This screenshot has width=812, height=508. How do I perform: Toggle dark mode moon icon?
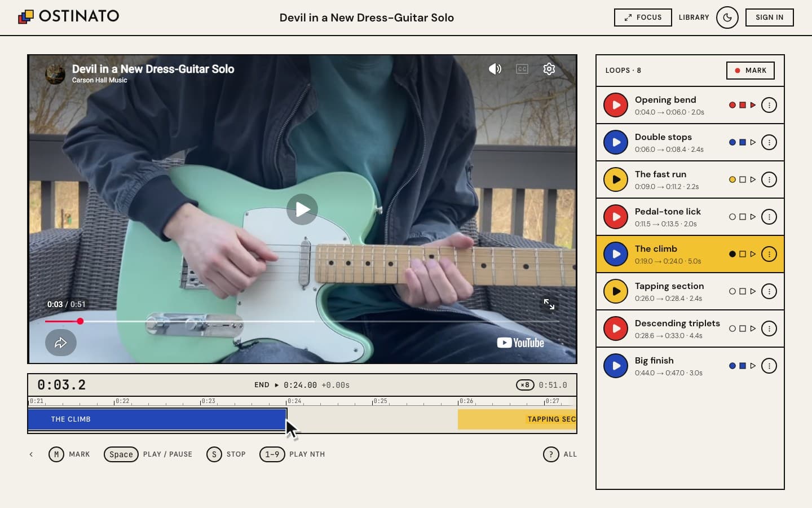[727, 17]
